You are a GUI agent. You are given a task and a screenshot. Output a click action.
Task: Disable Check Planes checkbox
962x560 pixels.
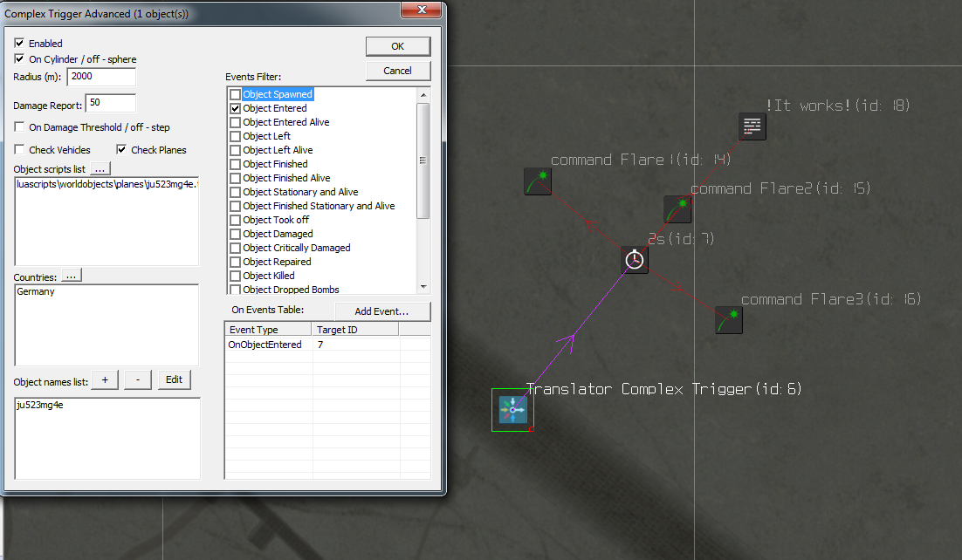[121, 150]
